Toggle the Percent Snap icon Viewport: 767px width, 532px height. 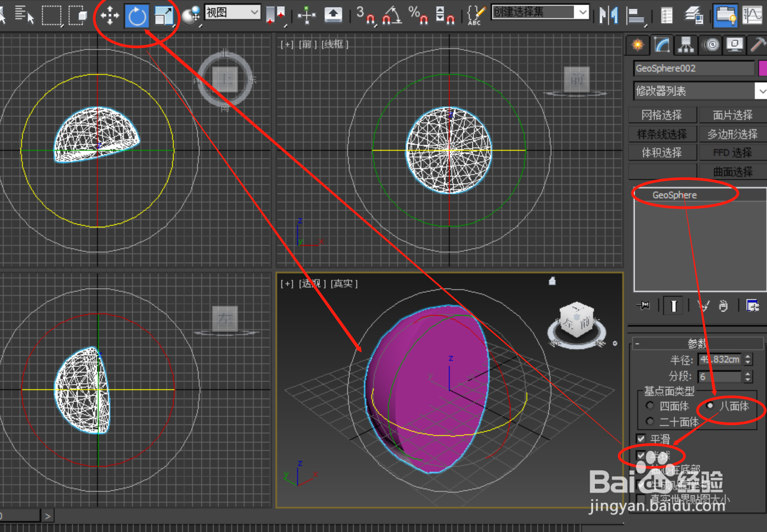tap(418, 15)
